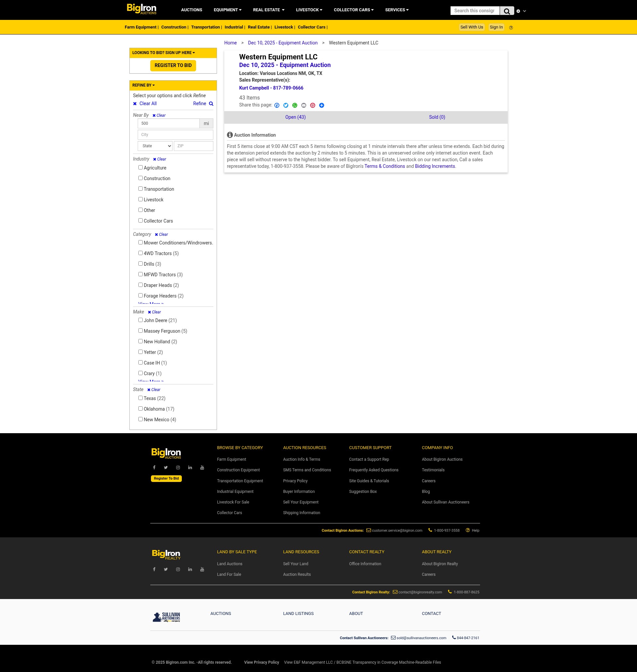
Task: Collapse the Looking to Bid sign up header
Action: click(173, 53)
